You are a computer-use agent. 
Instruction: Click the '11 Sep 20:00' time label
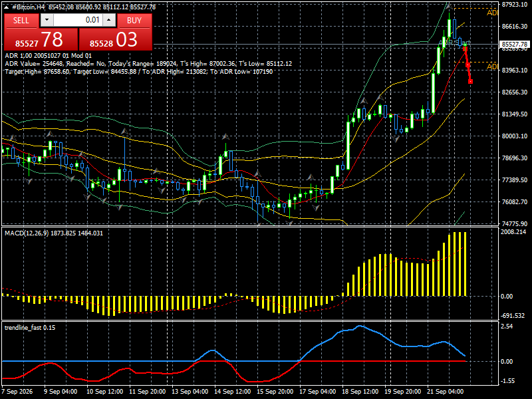click(147, 392)
